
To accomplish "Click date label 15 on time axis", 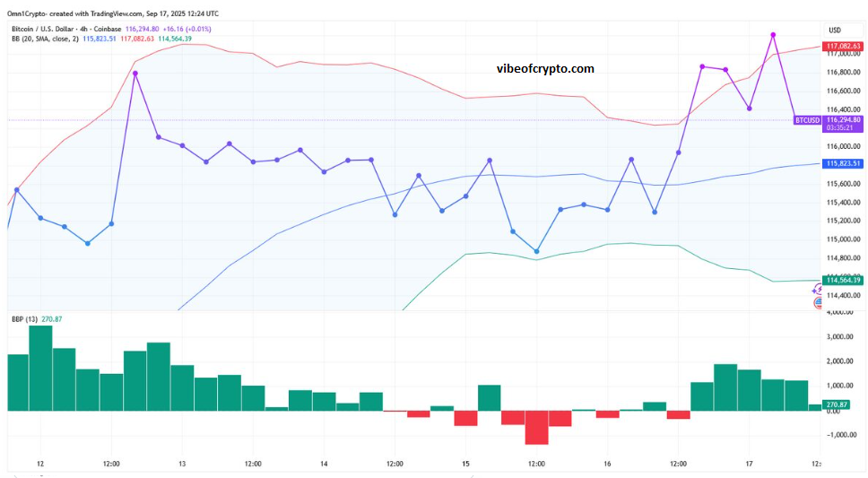I will pos(466,464).
